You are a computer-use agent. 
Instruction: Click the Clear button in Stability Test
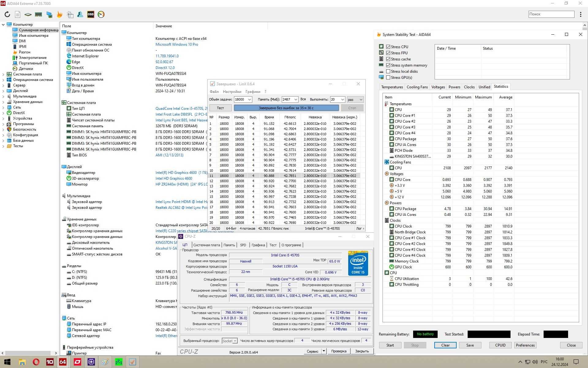pos(445,345)
